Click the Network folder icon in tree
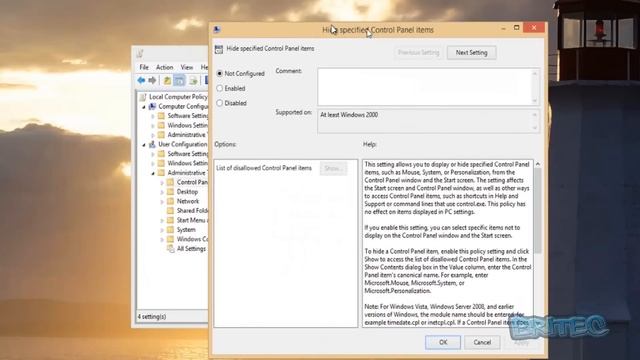640x360 pixels. [x=170, y=201]
